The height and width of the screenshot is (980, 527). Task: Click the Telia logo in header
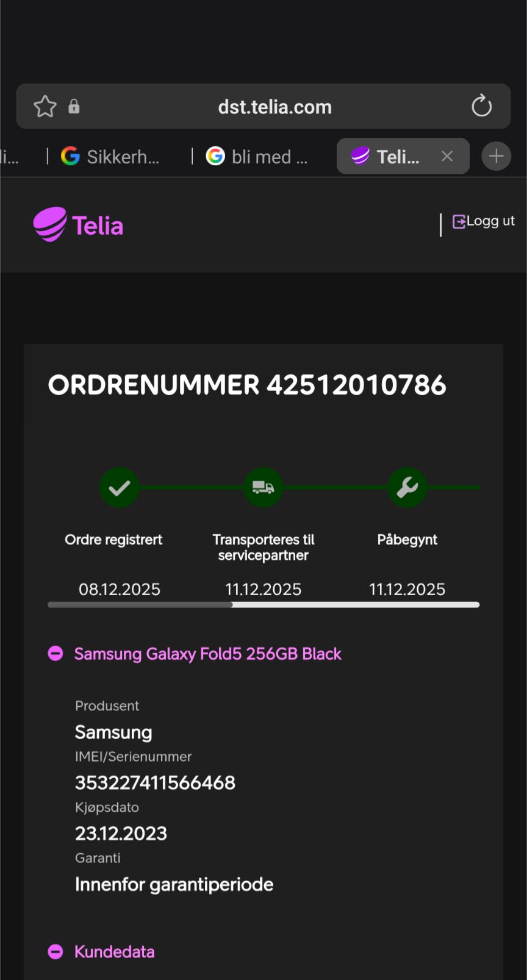[x=78, y=224]
